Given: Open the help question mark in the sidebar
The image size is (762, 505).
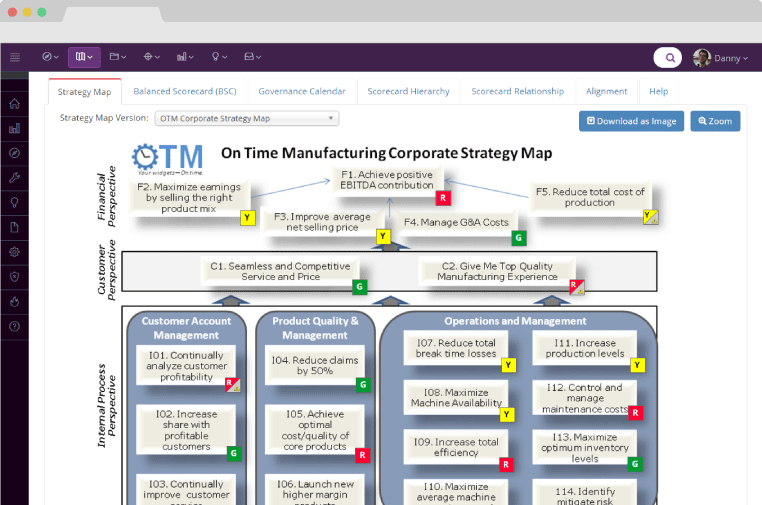Looking at the screenshot, I should [15, 326].
